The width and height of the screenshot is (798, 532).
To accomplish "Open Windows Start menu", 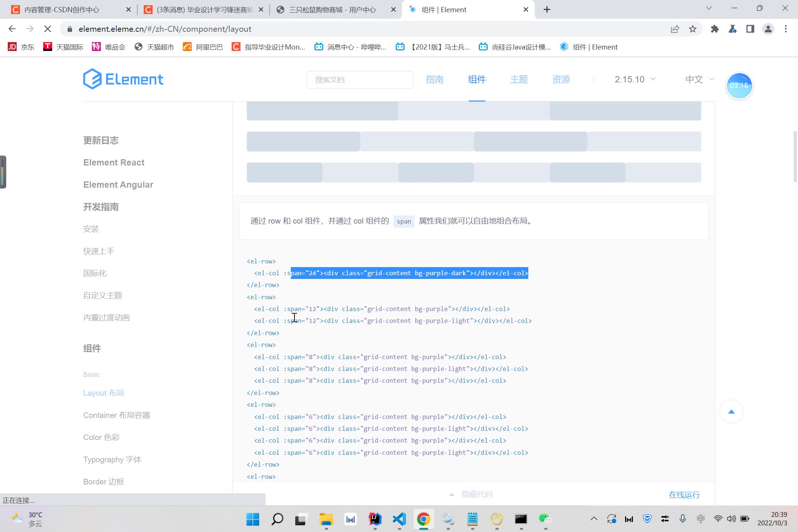I will click(x=253, y=519).
